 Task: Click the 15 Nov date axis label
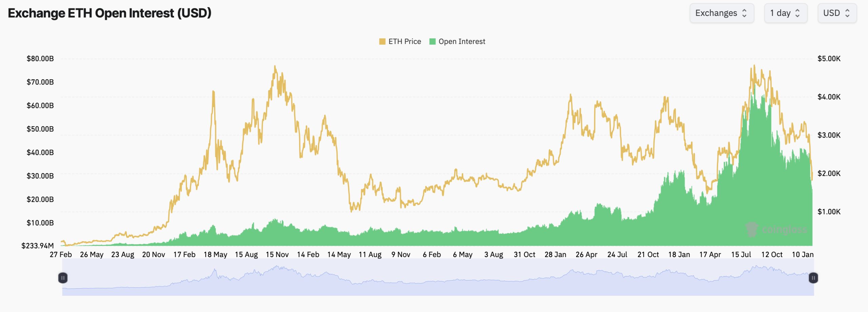point(278,254)
